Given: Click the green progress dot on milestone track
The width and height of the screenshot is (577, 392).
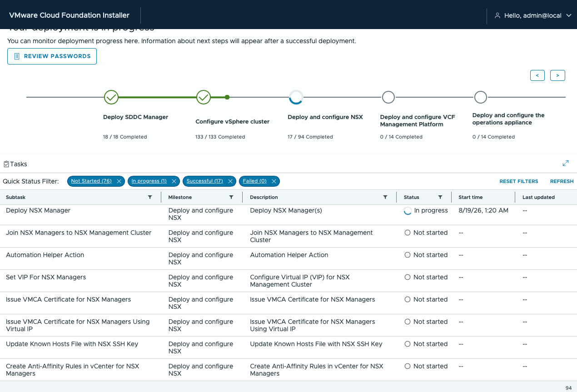Looking at the screenshot, I should click(227, 97).
